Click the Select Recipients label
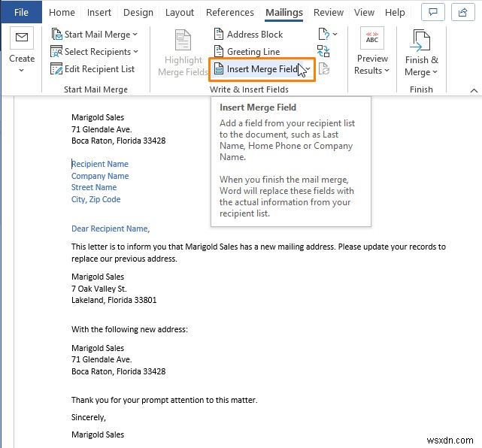The width and height of the screenshot is (482, 448). 98,52
